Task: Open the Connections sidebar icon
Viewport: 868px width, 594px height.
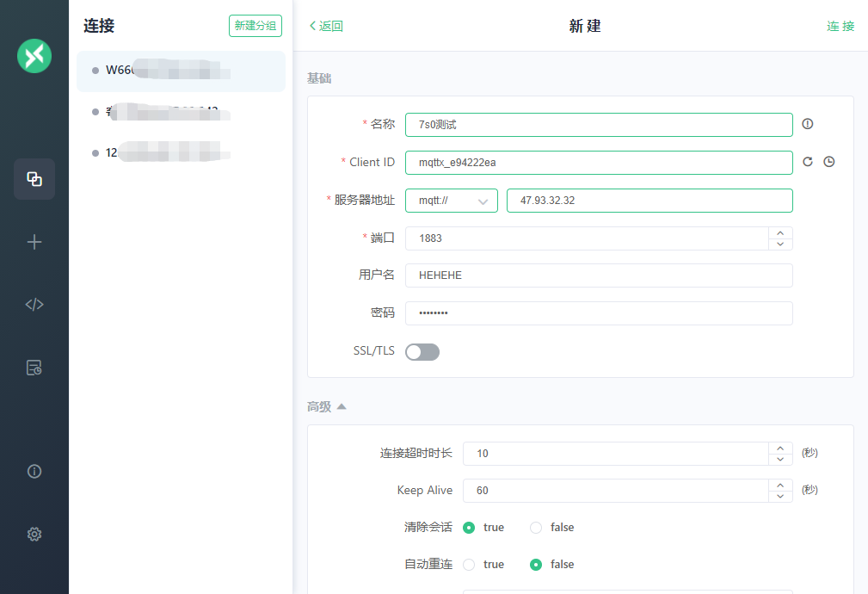Action: tap(34, 179)
